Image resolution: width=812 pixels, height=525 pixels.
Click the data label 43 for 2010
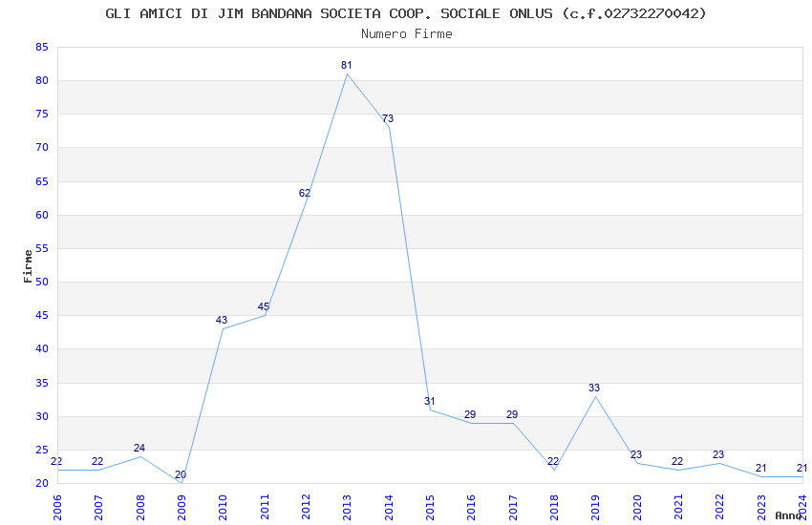[222, 320]
